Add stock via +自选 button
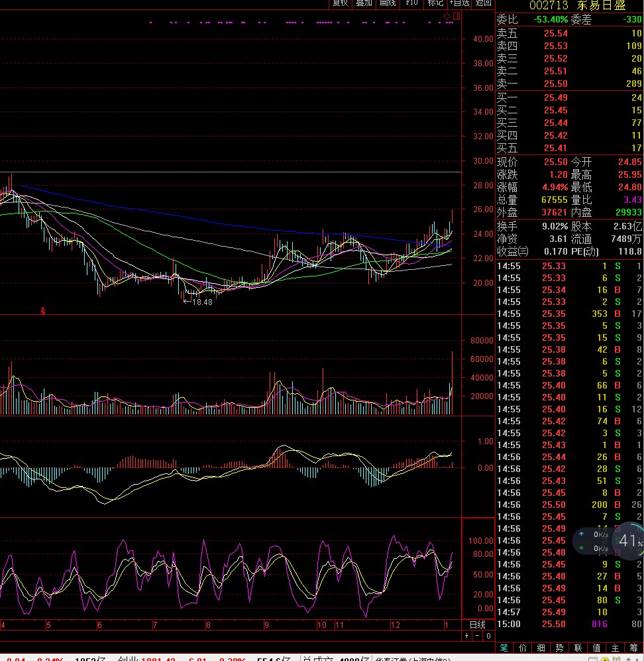 [x=459, y=3]
